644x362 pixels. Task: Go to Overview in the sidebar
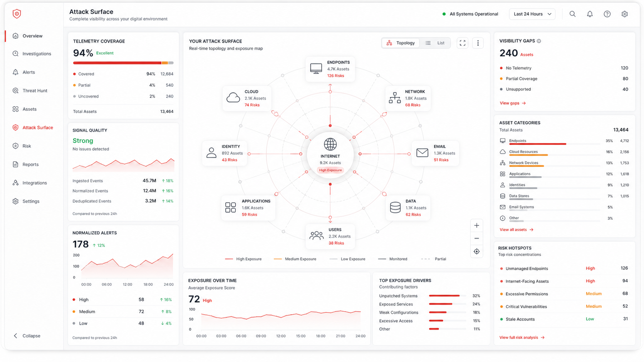pyautogui.click(x=32, y=36)
